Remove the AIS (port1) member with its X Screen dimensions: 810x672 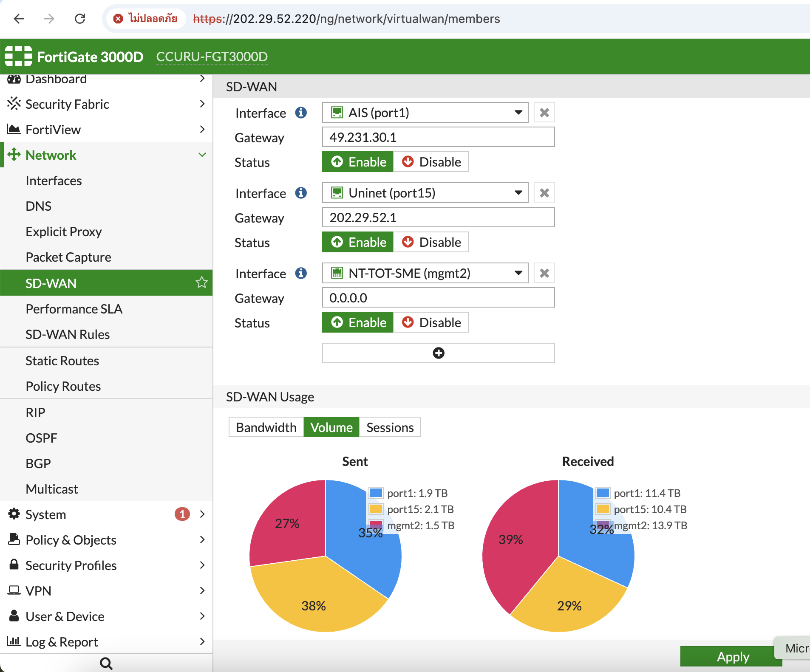[x=544, y=113]
